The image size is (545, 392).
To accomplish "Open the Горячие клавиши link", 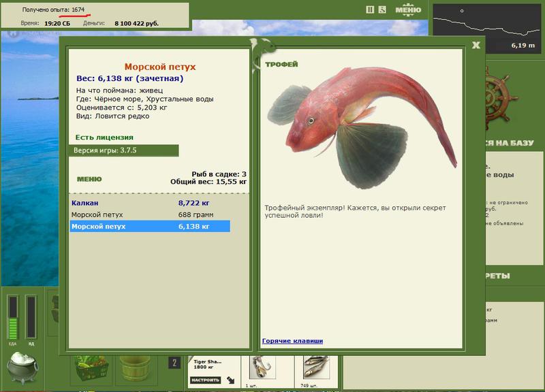I will pyautogui.click(x=292, y=341).
